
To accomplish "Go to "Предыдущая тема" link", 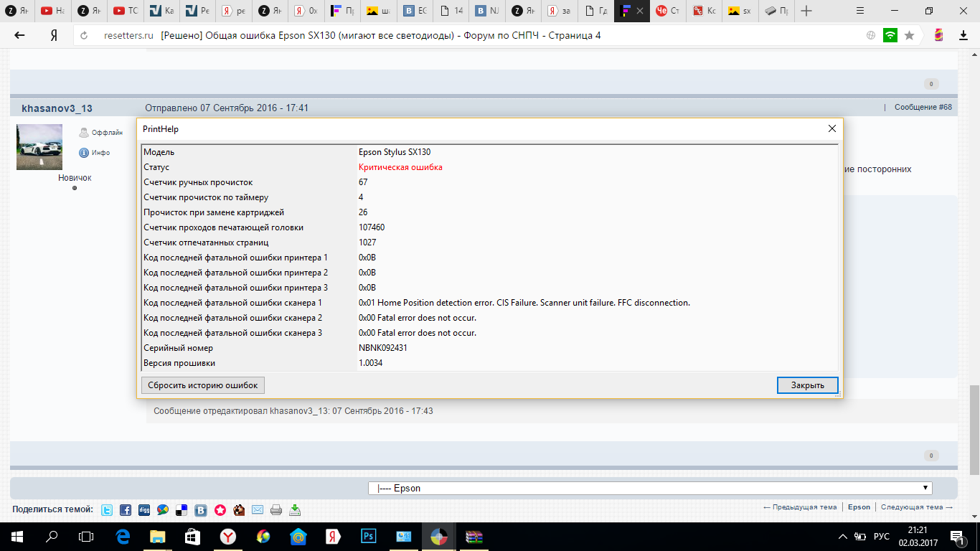I will click(800, 507).
